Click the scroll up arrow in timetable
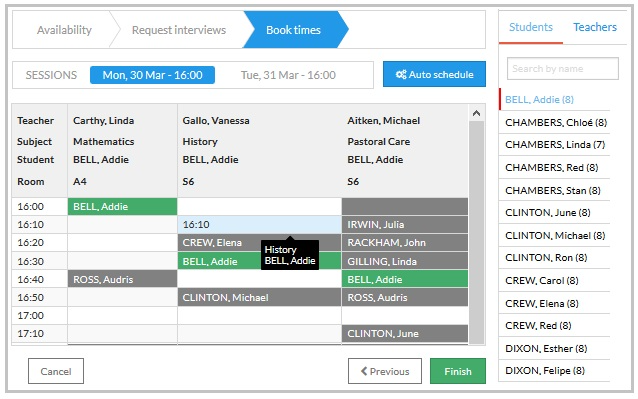This screenshot has height=399, width=638. pyautogui.click(x=476, y=113)
